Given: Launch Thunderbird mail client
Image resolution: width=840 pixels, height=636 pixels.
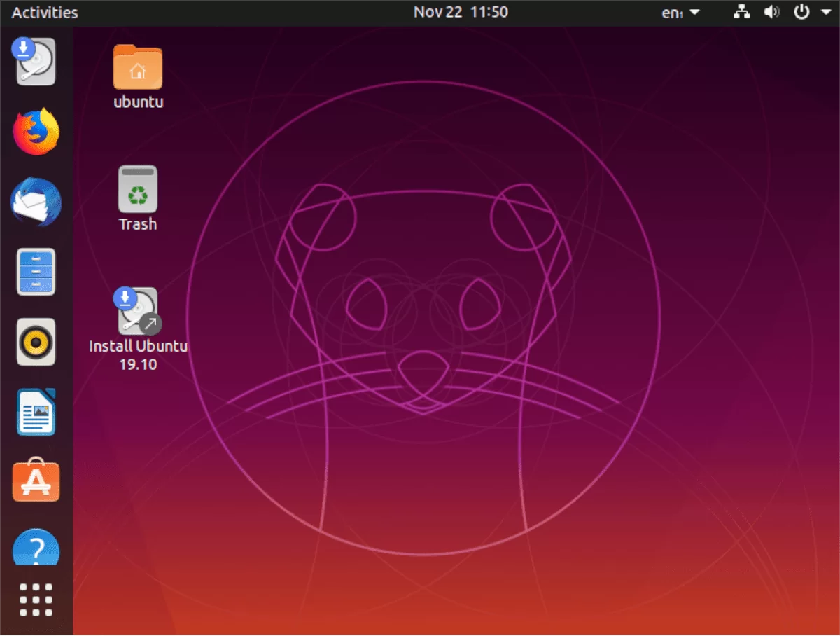Looking at the screenshot, I should click(x=35, y=202).
